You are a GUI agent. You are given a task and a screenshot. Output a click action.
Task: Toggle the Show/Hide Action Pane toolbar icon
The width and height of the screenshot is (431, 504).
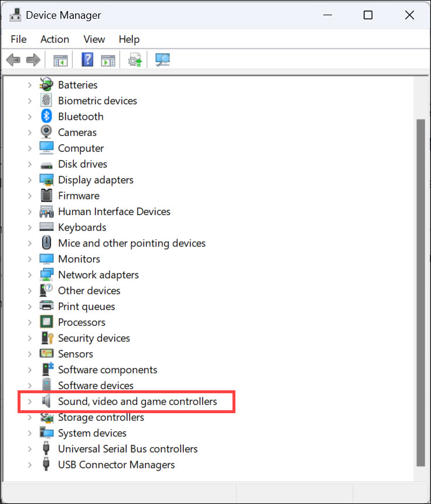[x=108, y=60]
